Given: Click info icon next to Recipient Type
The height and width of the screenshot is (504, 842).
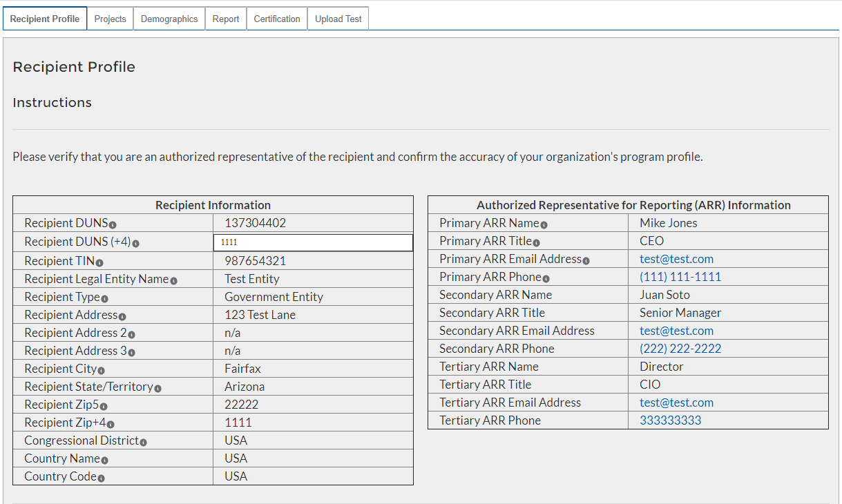Looking at the screenshot, I should pyautogui.click(x=104, y=299).
